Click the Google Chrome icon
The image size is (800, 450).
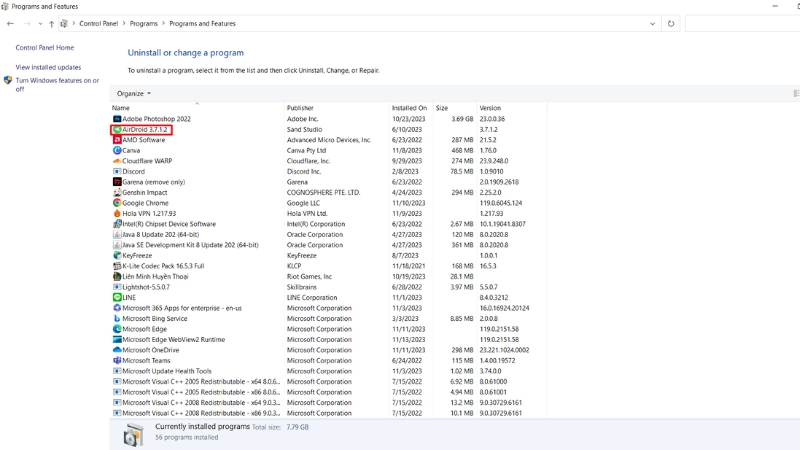[117, 203]
